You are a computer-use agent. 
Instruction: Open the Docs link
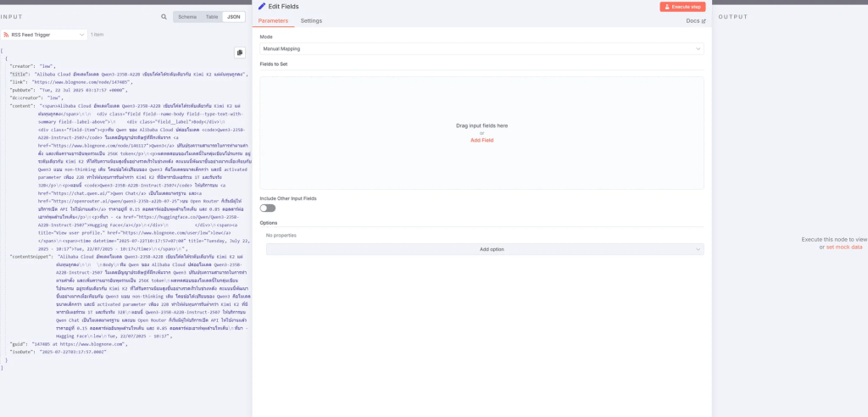(x=693, y=20)
